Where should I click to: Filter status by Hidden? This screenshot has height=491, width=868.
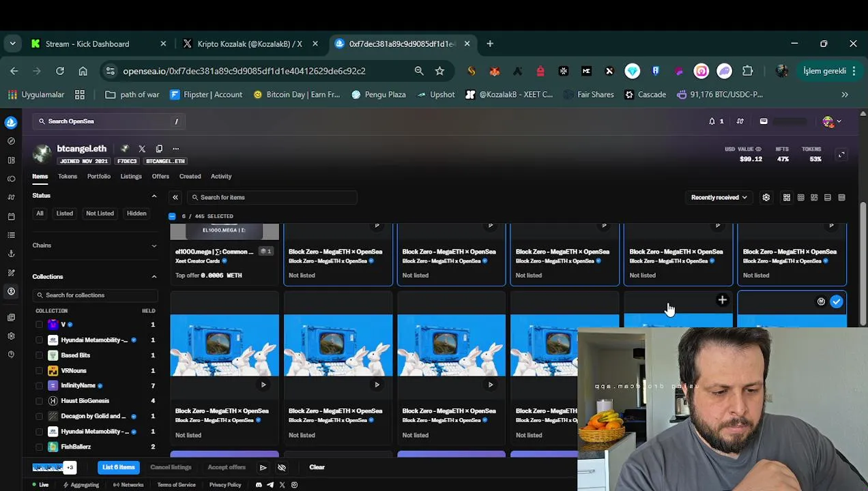[136, 213]
